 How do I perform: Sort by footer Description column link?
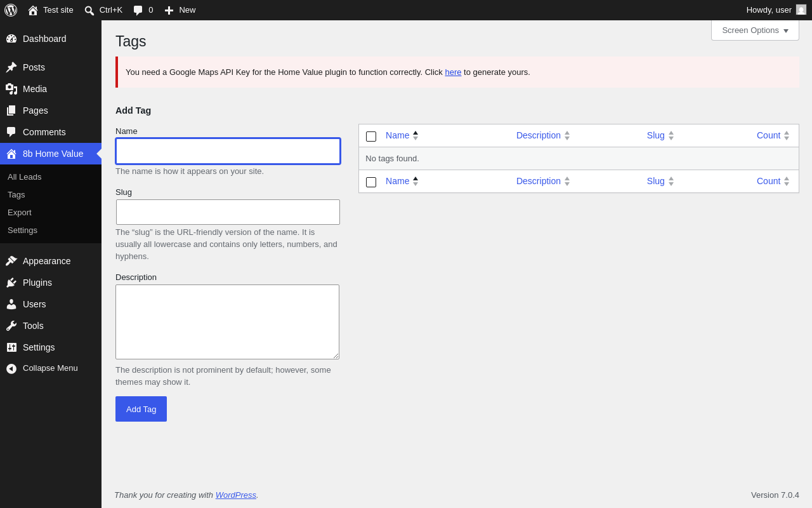[539, 181]
